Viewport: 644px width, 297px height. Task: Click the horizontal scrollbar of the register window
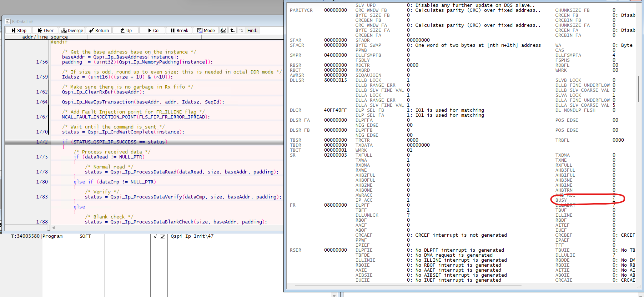point(408,286)
